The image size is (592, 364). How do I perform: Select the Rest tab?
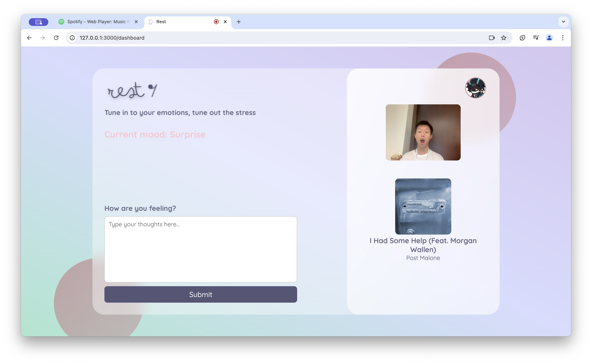point(181,22)
